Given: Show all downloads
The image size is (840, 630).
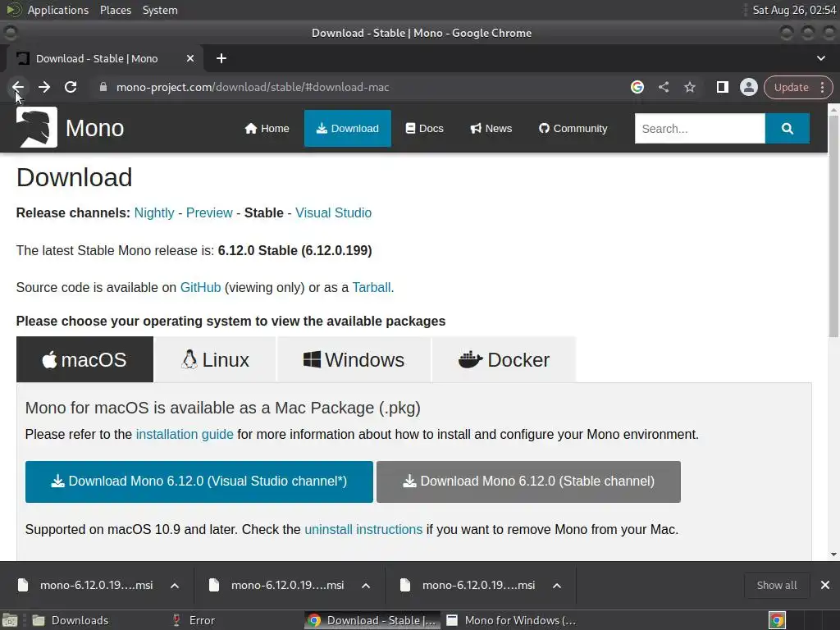Looking at the screenshot, I should pyautogui.click(x=776, y=585).
